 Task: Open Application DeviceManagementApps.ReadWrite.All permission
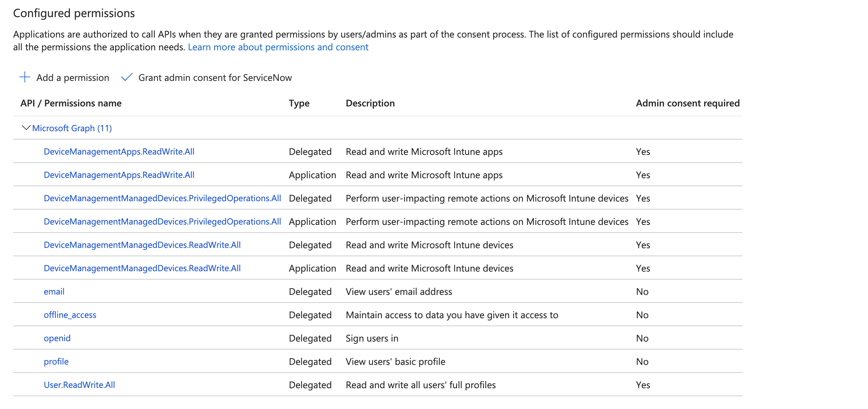(x=119, y=175)
